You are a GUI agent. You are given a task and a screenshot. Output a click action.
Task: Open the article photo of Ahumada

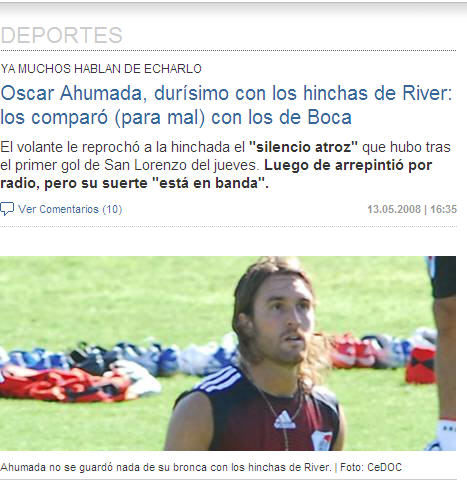click(228, 353)
